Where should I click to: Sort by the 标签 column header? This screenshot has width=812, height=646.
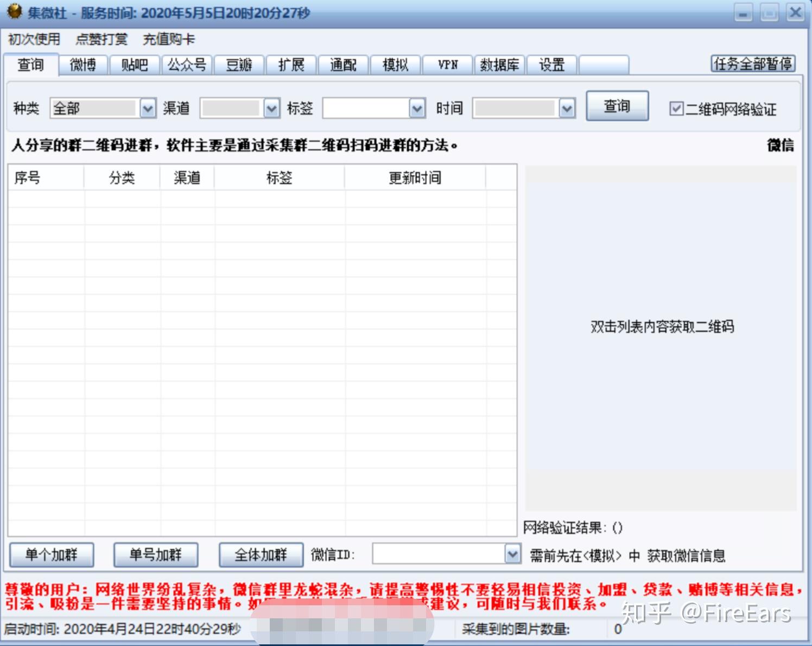pos(280,178)
